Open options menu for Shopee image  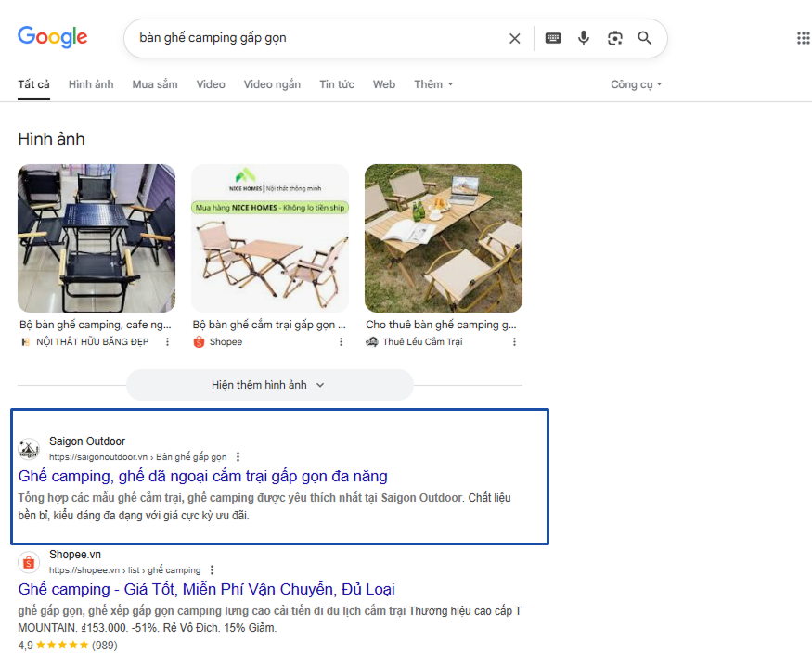[341, 341]
